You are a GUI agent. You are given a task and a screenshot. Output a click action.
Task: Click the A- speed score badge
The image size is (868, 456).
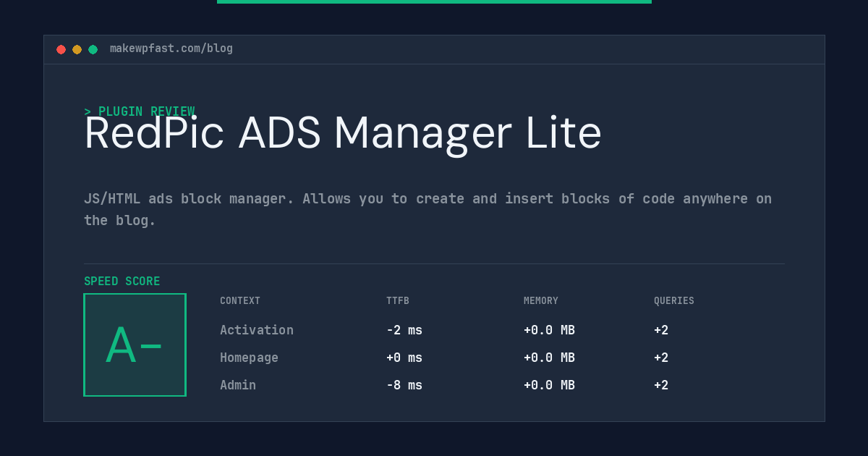[x=135, y=345]
